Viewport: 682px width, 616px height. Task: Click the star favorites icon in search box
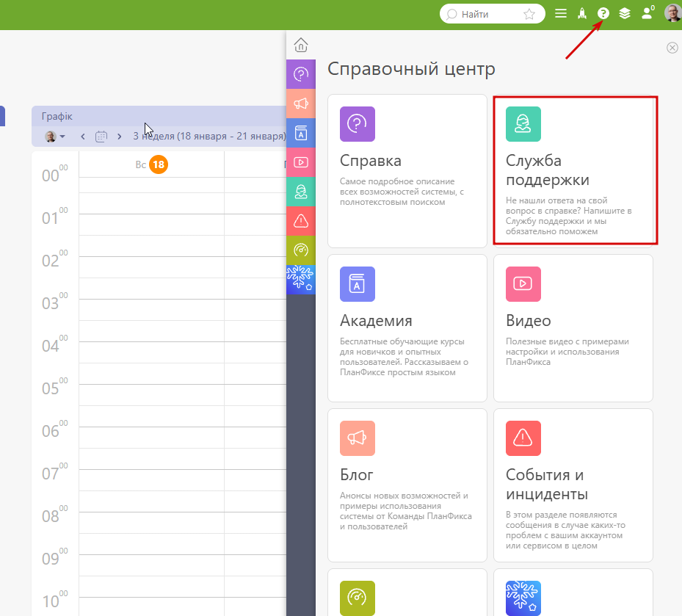point(529,15)
